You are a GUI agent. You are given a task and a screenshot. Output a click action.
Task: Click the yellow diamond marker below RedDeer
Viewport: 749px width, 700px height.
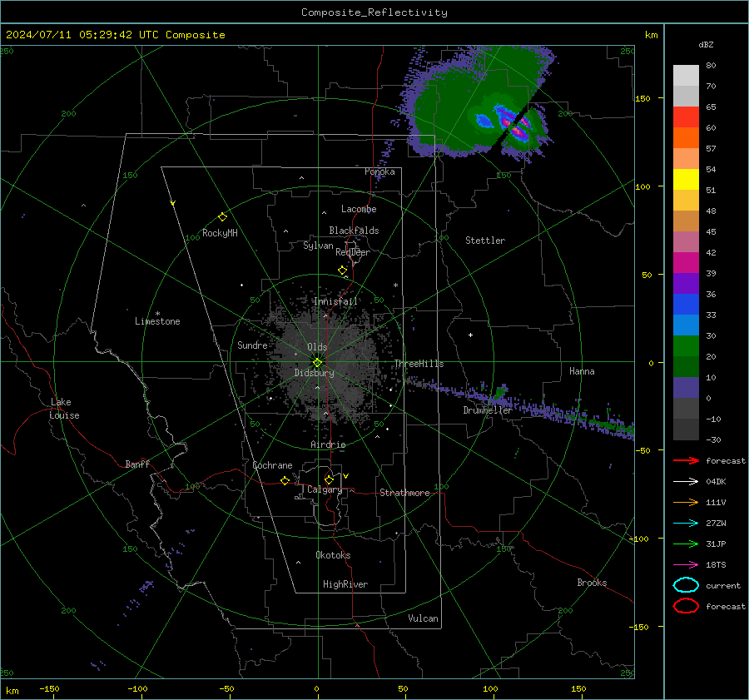(x=342, y=271)
